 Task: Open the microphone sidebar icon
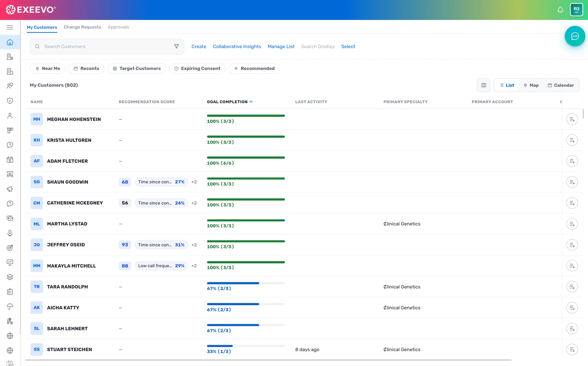[10, 233]
